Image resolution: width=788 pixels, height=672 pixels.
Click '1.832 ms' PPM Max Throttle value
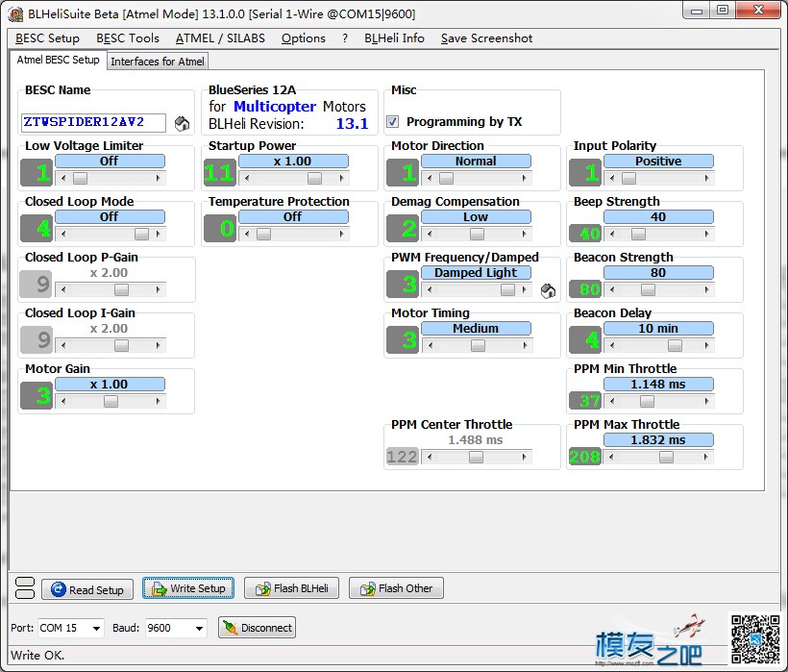[658, 439]
